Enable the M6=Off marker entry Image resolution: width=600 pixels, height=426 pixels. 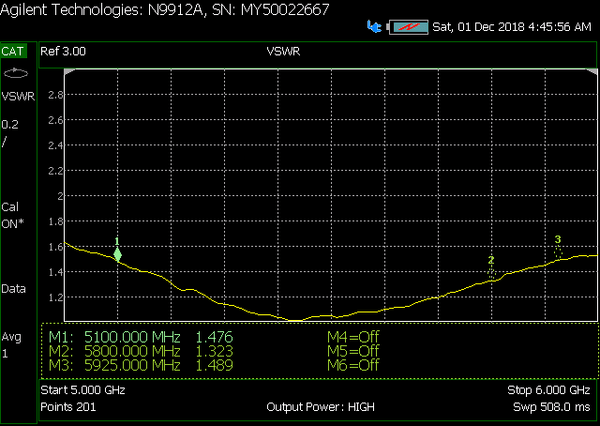tap(353, 365)
